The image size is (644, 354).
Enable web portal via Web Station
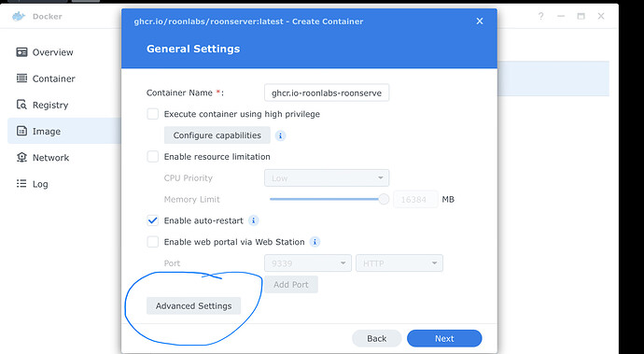pos(153,242)
